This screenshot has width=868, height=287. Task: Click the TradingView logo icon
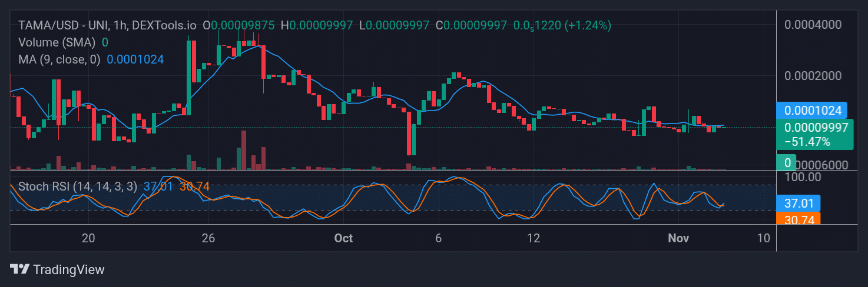point(20,269)
